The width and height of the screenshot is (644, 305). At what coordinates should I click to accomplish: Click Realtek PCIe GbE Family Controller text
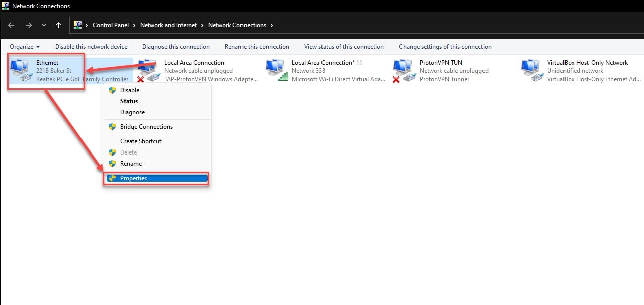pyautogui.click(x=82, y=79)
